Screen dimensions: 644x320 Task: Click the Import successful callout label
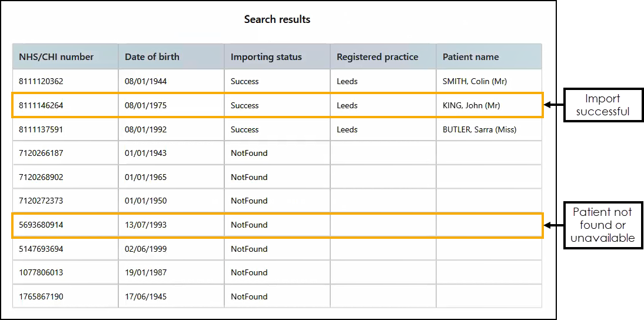(602, 105)
